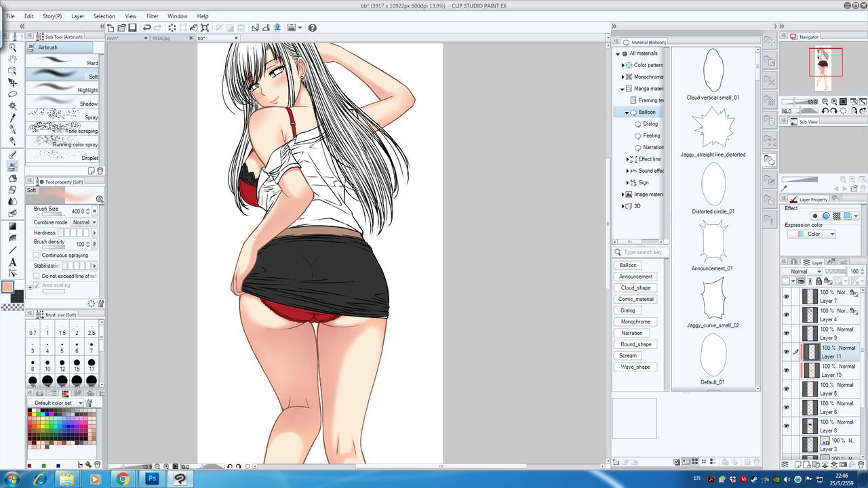Open the Expression color dropdown
Image resolution: width=868 pixels, height=488 pixels.
pyautogui.click(x=812, y=234)
